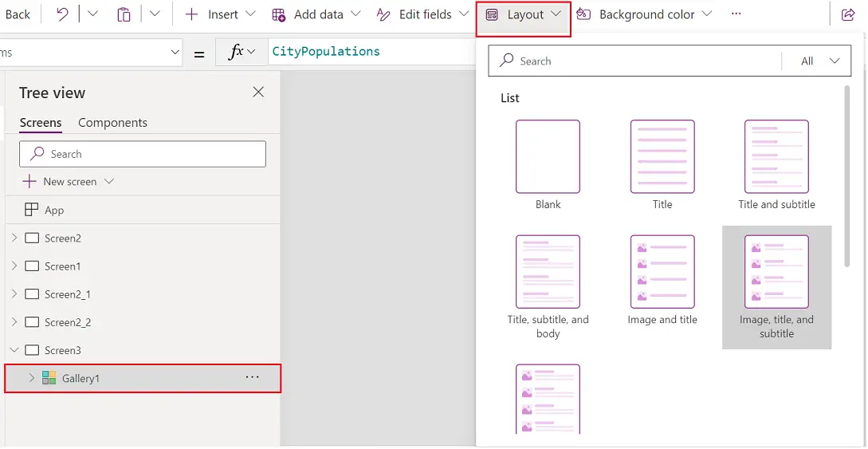
Task: Click the magnifier in Layout search
Action: (506, 61)
